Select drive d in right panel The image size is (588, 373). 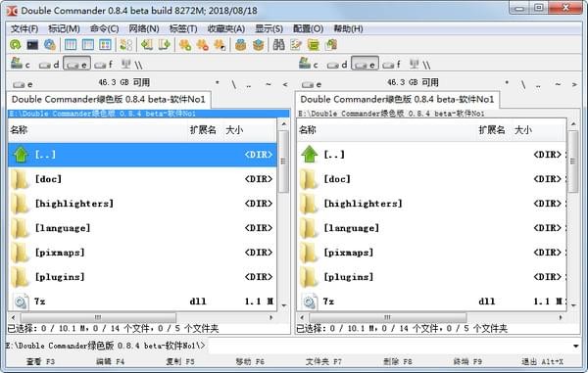(x=337, y=65)
